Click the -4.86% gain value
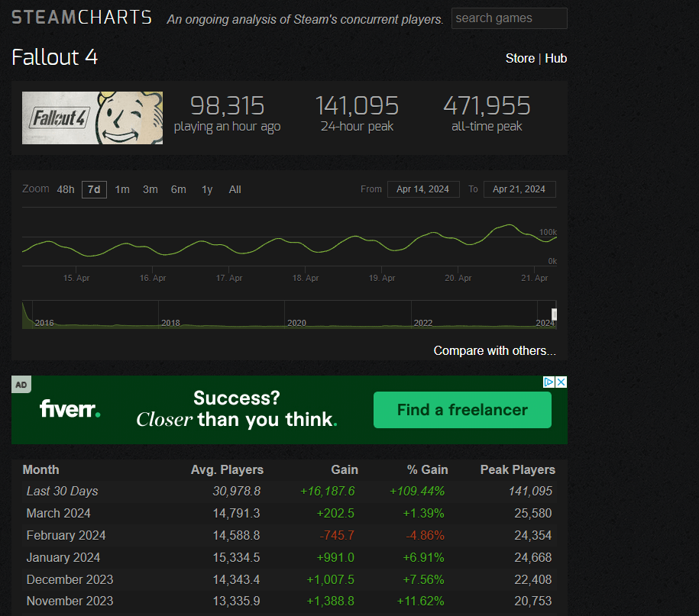The width and height of the screenshot is (699, 616). [425, 535]
